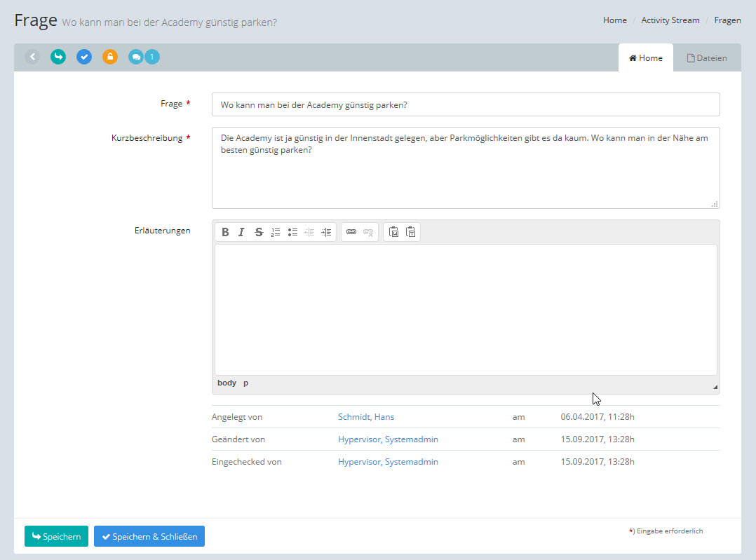Toggle bold formatting in editor
This screenshot has width=756, height=560.
(225, 232)
